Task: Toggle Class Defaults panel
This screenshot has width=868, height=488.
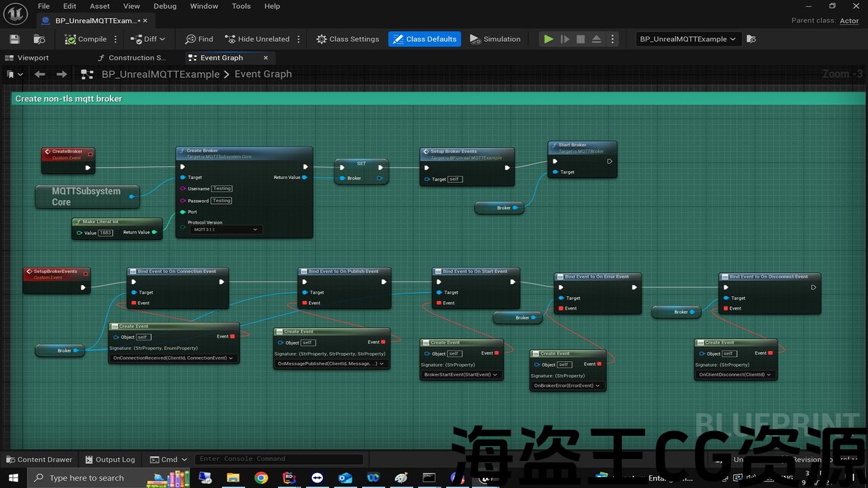Action: click(425, 39)
